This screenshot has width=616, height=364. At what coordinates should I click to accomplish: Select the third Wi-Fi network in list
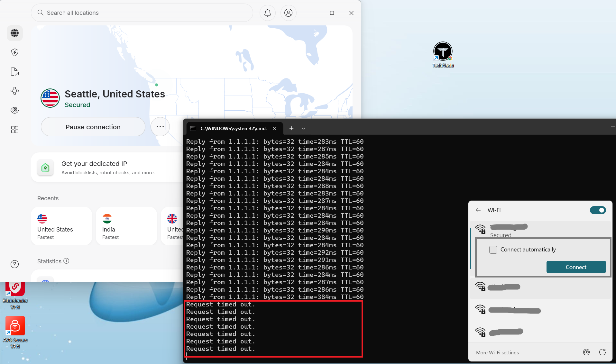pos(540,310)
